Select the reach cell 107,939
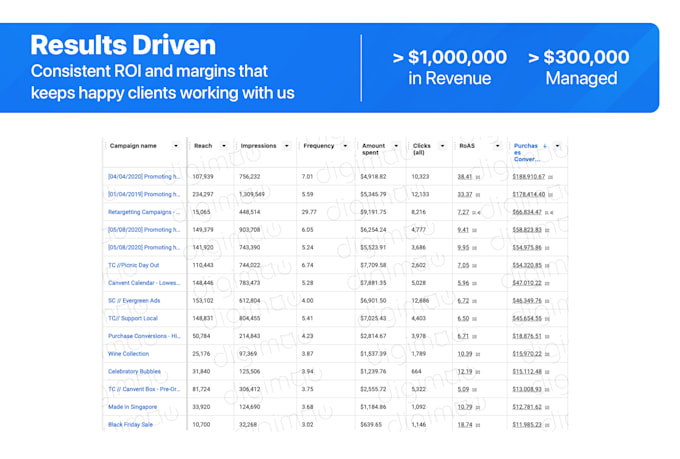Viewport: 680px width, 459px height. tap(203, 177)
